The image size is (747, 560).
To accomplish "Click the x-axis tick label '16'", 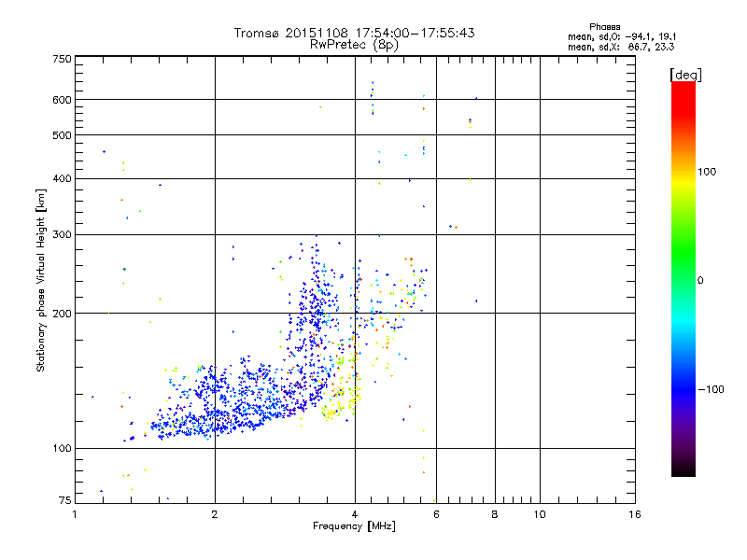I will pyautogui.click(x=635, y=514).
